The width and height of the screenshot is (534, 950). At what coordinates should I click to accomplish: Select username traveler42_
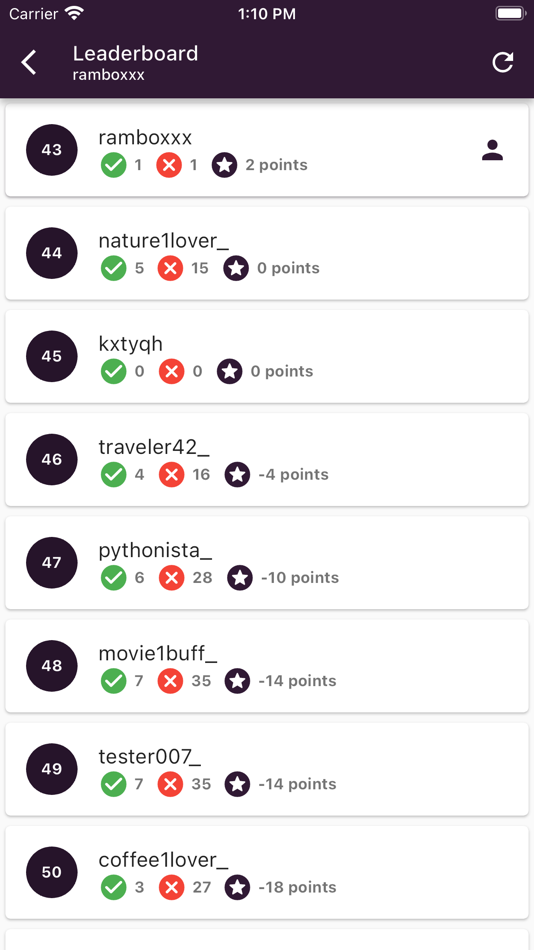click(x=154, y=447)
